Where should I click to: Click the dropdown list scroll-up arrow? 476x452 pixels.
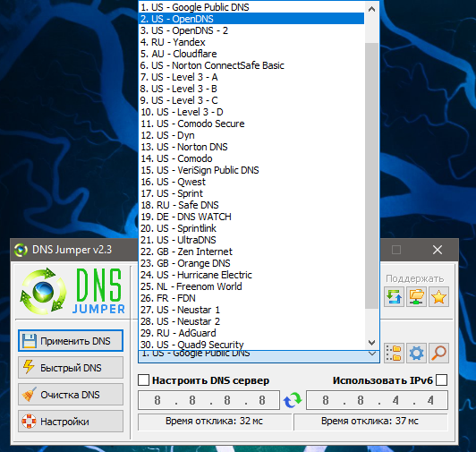pos(371,9)
